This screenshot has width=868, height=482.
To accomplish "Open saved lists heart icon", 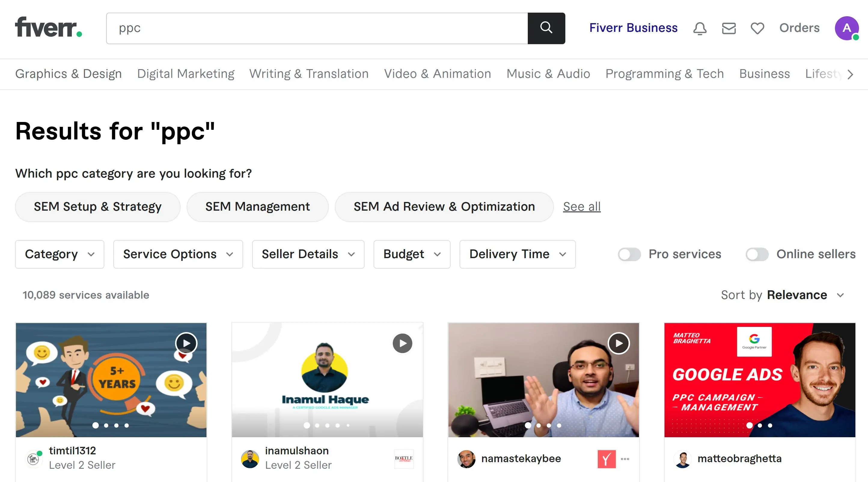I will (757, 28).
